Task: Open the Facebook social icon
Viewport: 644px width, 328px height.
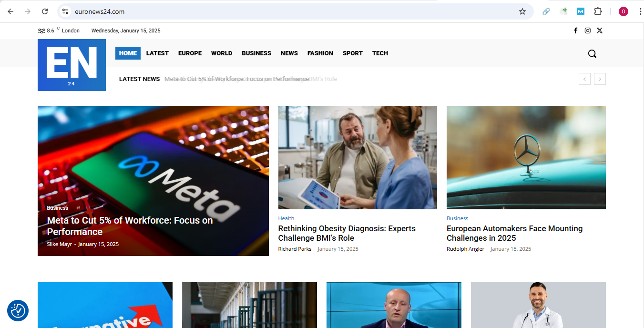Action: (x=575, y=31)
